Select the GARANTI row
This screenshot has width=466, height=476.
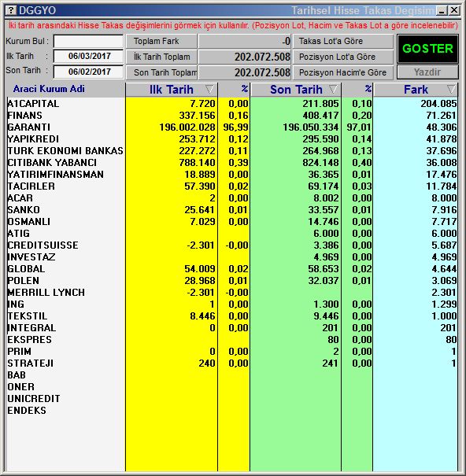pos(232,127)
